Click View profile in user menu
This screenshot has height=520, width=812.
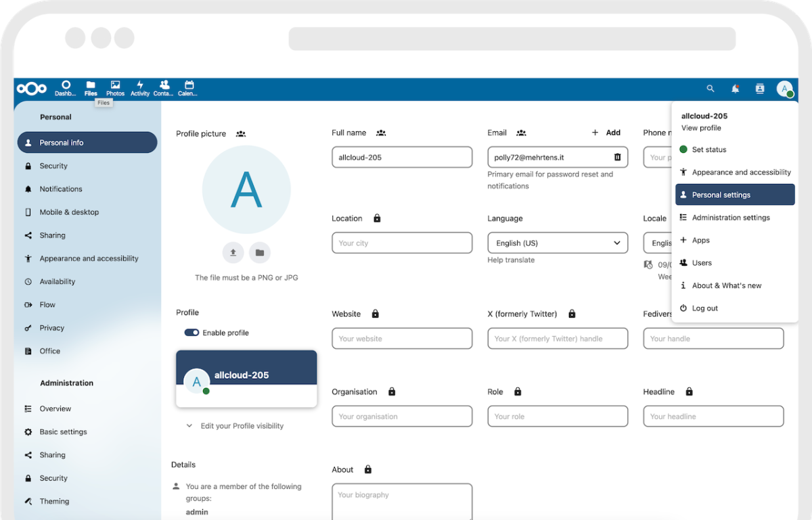(x=701, y=128)
